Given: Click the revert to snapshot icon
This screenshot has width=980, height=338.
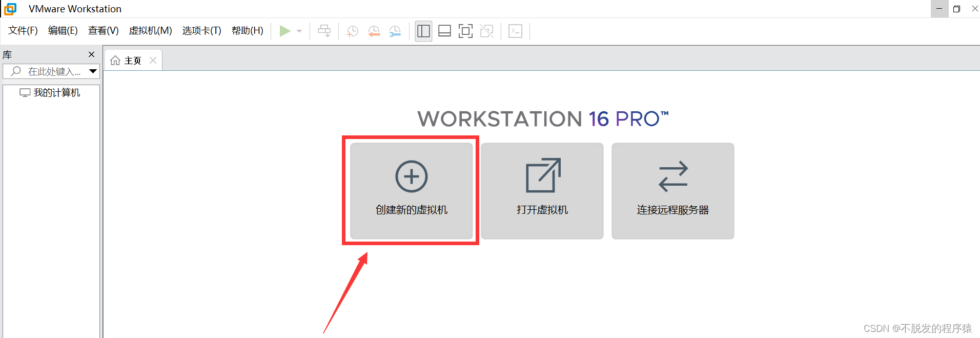Looking at the screenshot, I should (x=374, y=31).
